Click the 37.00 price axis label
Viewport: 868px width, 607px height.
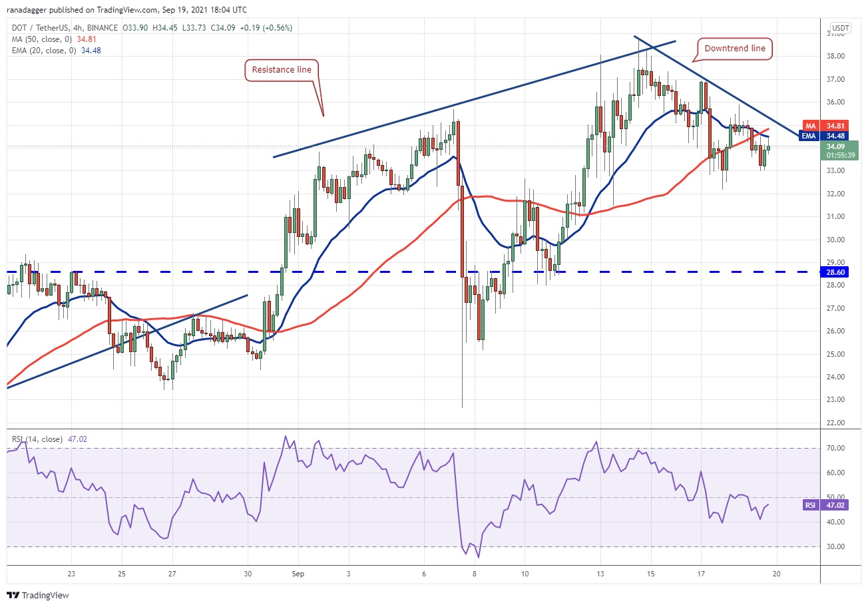(837, 79)
